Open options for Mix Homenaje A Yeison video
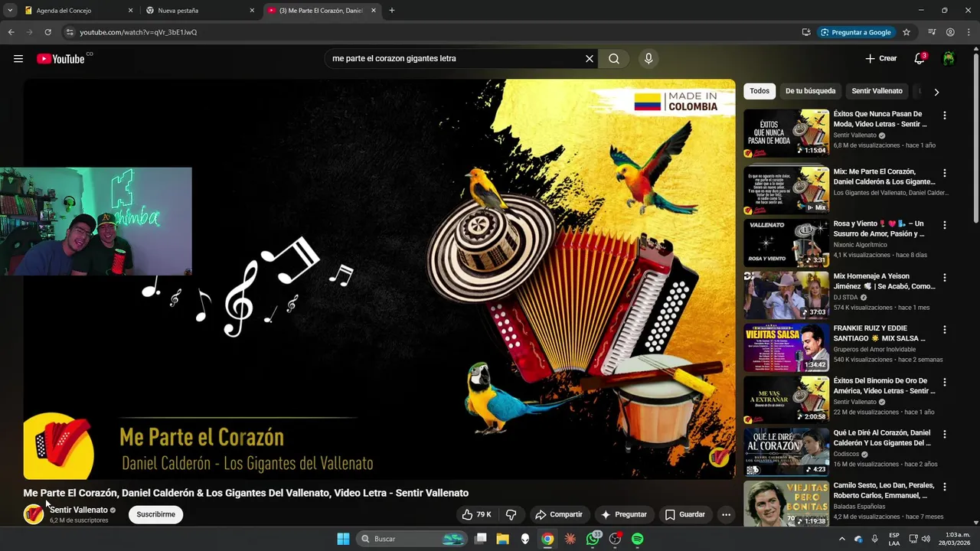This screenshot has height=551, width=980. [944, 278]
